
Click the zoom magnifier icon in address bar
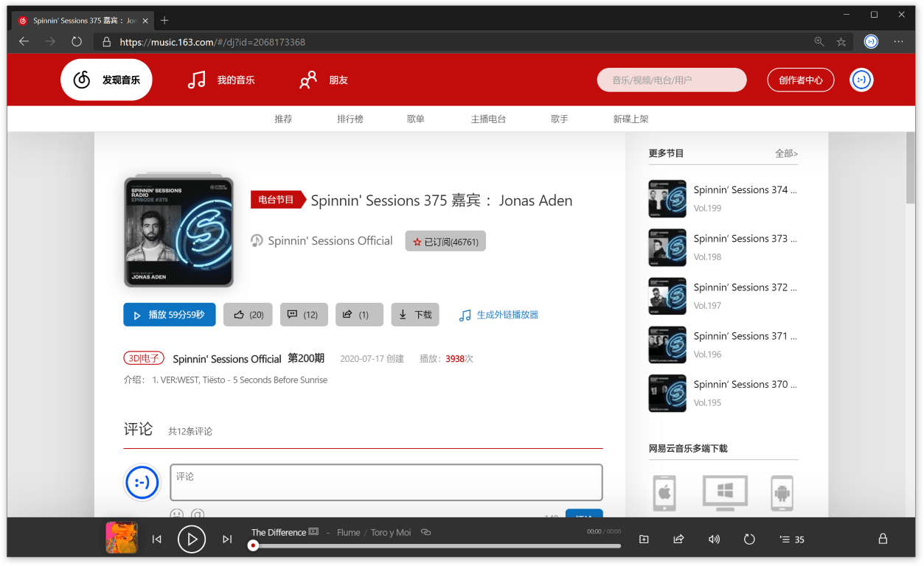point(819,42)
